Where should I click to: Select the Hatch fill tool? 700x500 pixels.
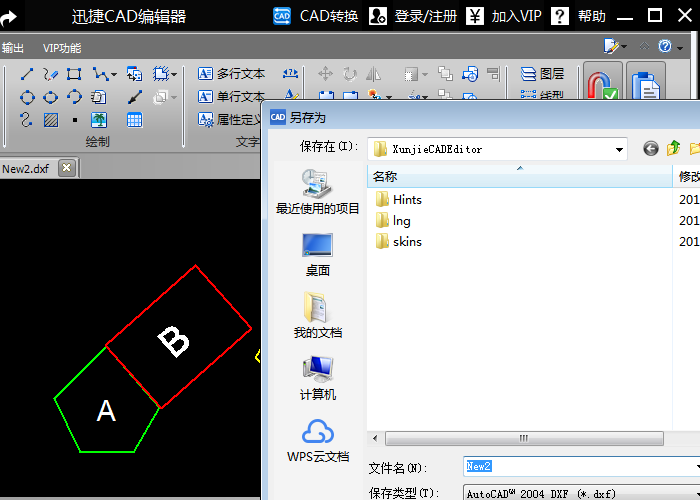tap(50, 120)
